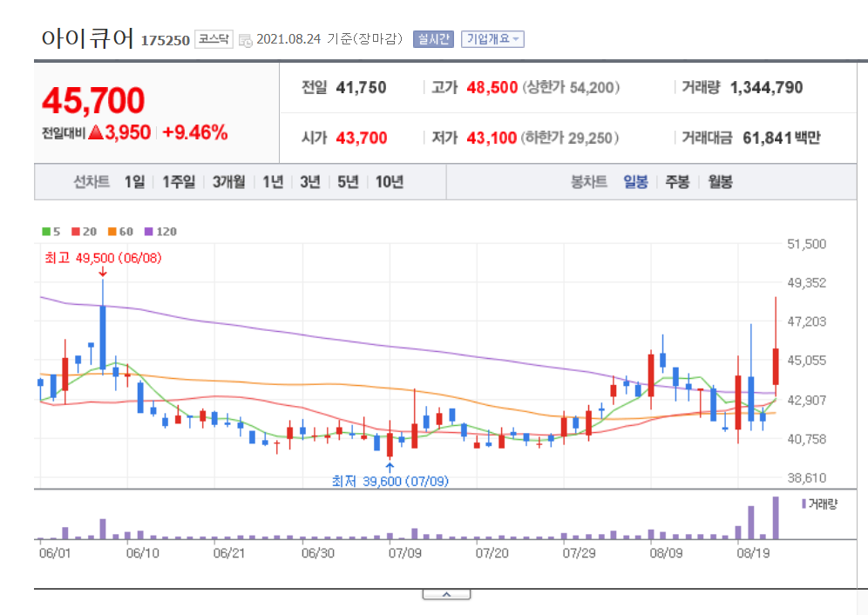Click the 거래량 volume legend in chart
This screenshot has width=868, height=615.
point(819,503)
